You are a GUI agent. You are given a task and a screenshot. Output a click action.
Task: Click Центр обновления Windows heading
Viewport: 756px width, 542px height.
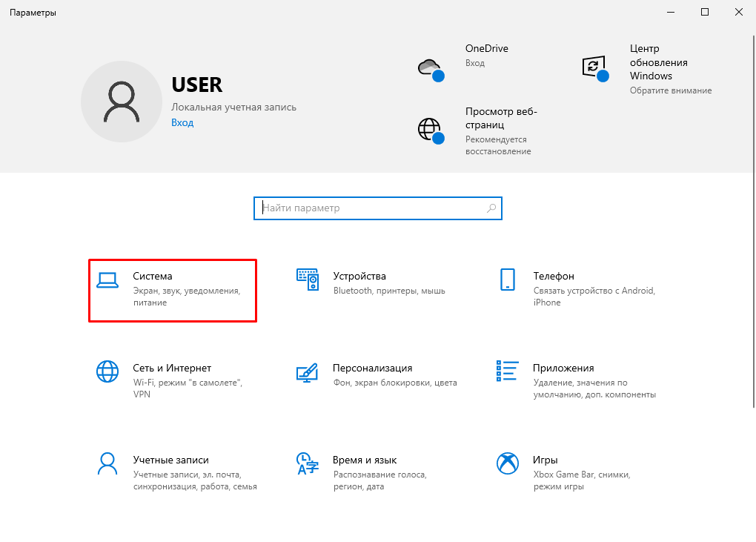[659, 62]
